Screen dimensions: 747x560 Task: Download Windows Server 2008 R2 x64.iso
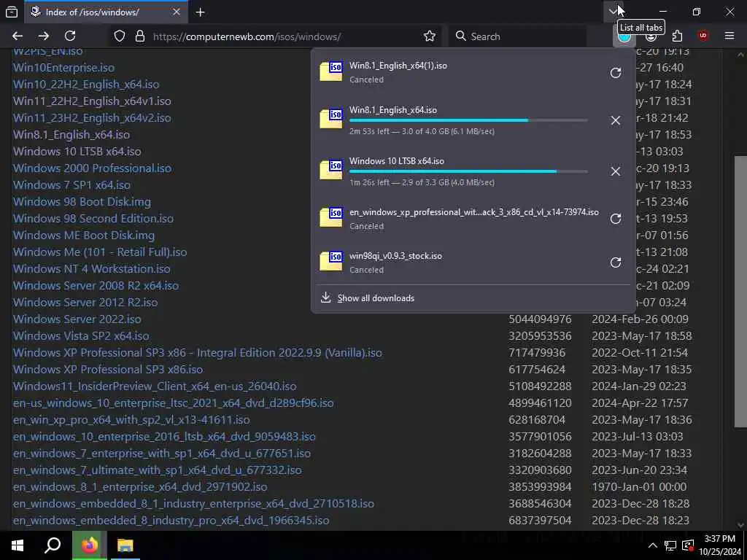pyautogui.click(x=96, y=286)
